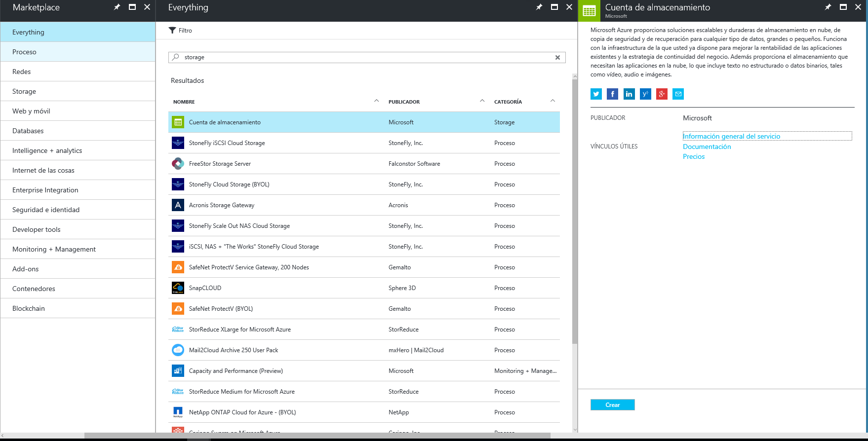Pin the Cuenta de almacenamiento blade
This screenshot has height=441, width=868.
pyautogui.click(x=828, y=7)
